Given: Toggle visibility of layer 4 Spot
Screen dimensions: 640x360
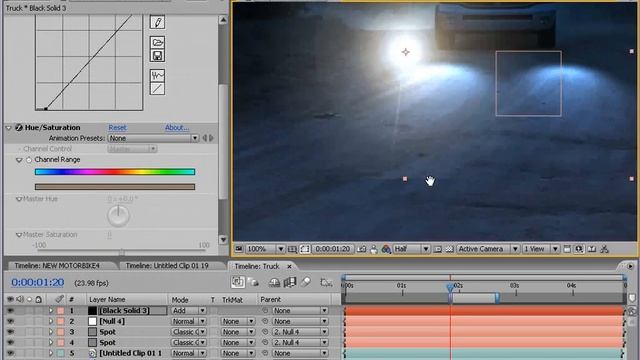Looking at the screenshot, I should pos(10,342).
